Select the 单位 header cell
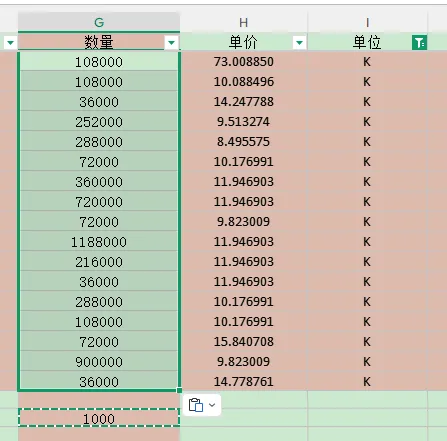Viewport: 447px width, 441px height. [367, 42]
